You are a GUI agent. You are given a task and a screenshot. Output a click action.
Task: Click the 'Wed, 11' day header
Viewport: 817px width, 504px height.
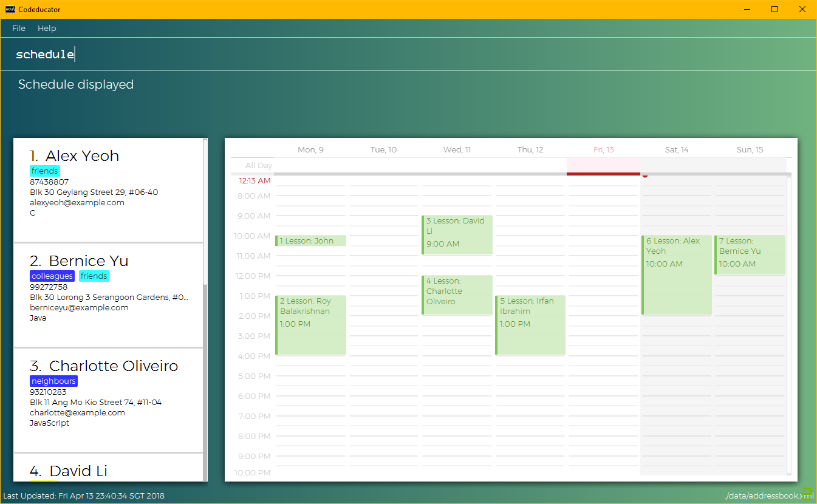click(x=457, y=150)
